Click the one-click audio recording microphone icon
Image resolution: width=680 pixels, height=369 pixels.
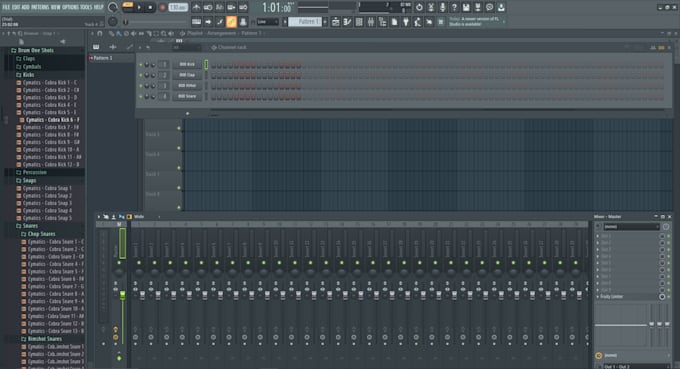[442, 7]
